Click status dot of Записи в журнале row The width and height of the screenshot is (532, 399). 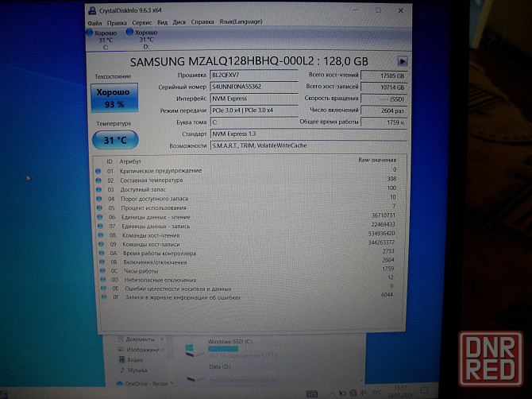pos(104,297)
